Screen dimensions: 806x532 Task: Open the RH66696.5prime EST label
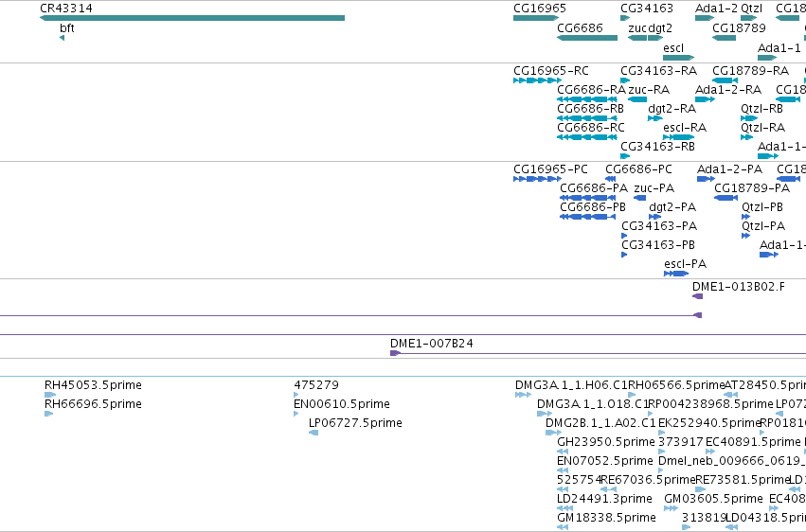[x=93, y=404]
